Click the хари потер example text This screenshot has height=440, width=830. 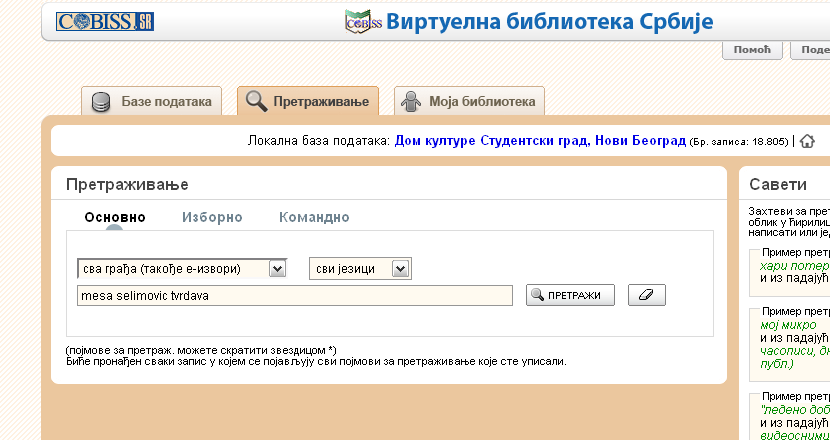coord(794,266)
